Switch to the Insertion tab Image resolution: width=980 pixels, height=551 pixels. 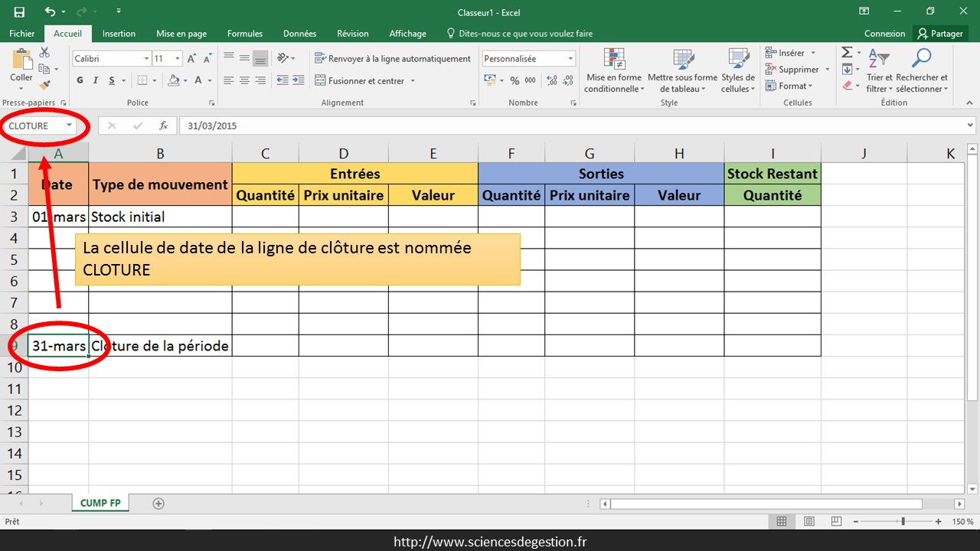[x=119, y=34]
